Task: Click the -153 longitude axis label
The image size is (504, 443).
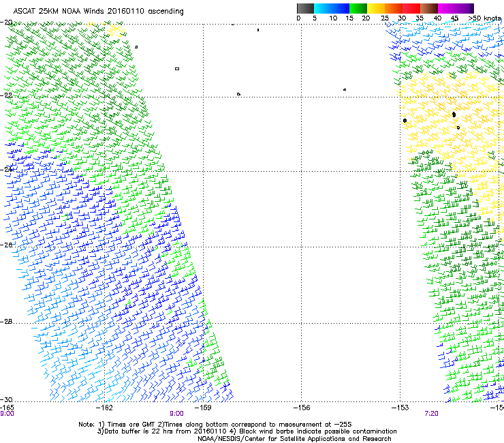Action: (x=400, y=408)
